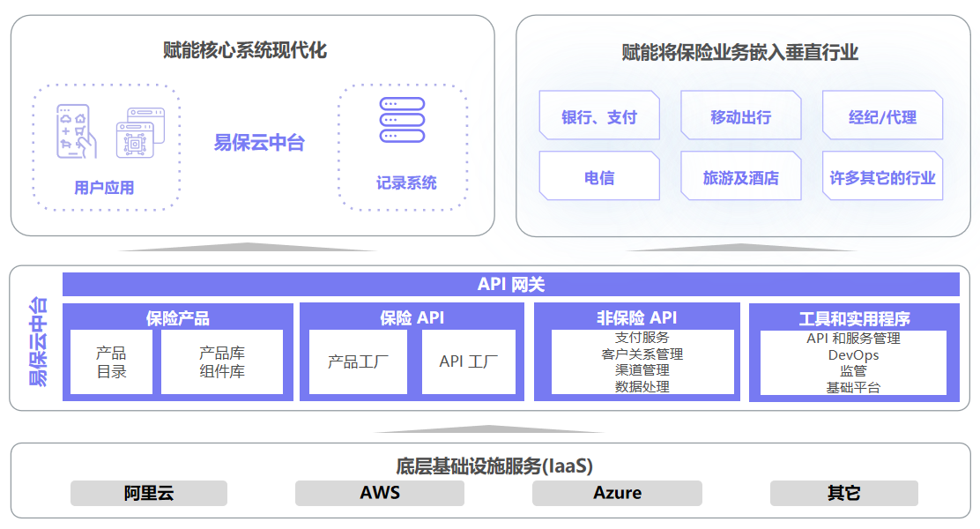This screenshot has width=980, height=529.
Task: Click the 其它 provider button
Action: tap(843, 493)
